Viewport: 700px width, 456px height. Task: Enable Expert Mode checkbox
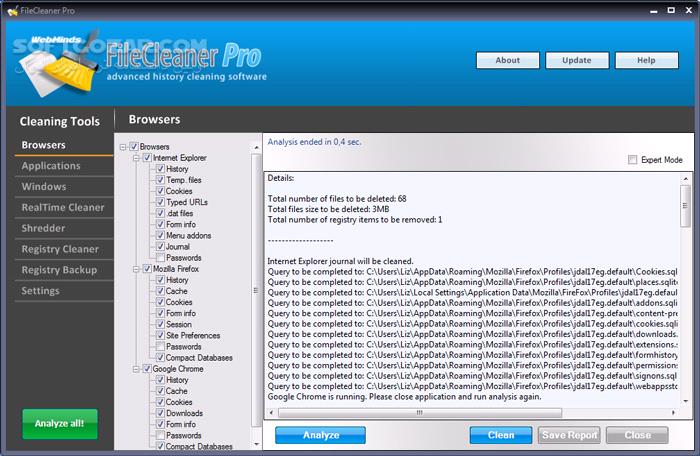tap(632, 159)
